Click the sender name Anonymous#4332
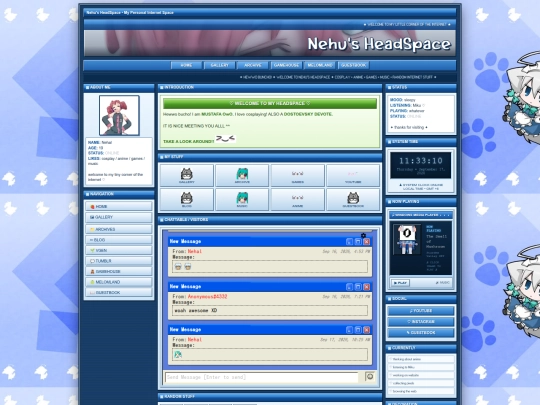The width and height of the screenshot is (540, 405). 207,297
